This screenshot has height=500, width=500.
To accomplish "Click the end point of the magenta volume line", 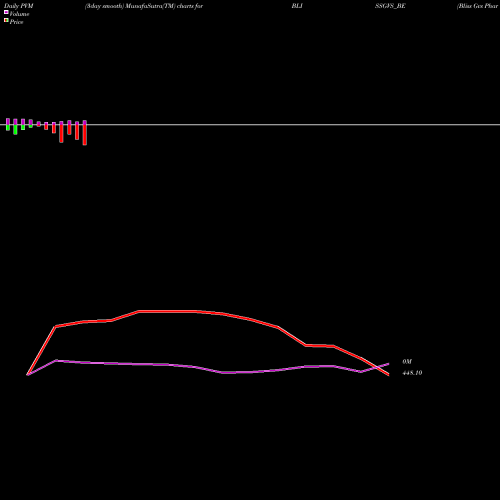I will pyautogui.click(x=388, y=364).
